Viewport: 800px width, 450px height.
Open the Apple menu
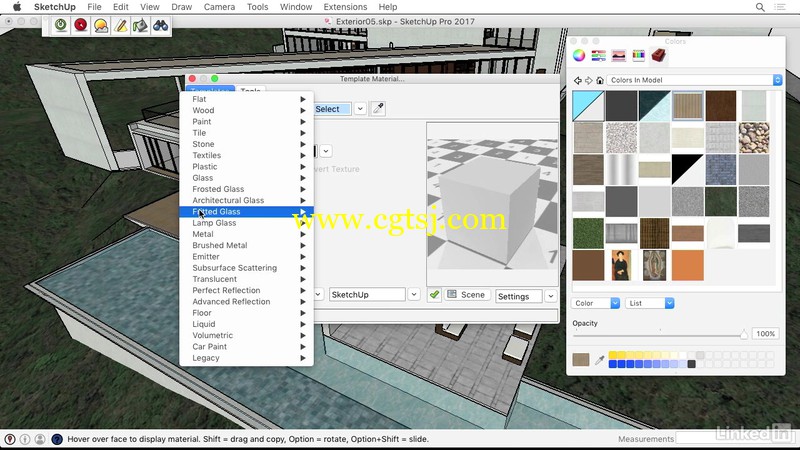point(17,7)
